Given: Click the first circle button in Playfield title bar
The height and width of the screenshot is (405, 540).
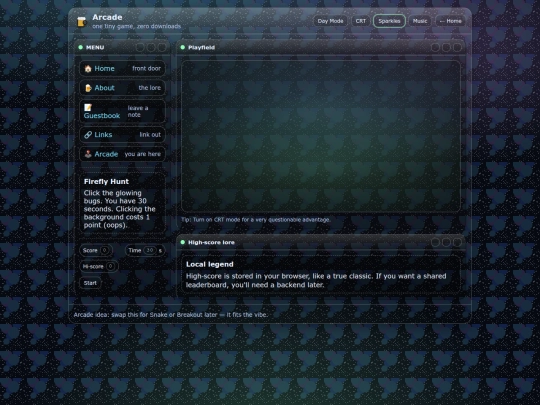Looking at the screenshot, I should point(435,48).
